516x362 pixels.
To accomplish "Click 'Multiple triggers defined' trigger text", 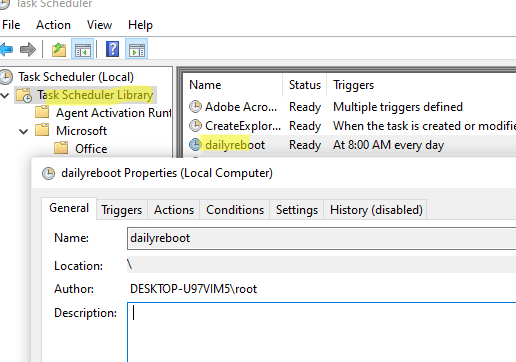I will point(398,107).
